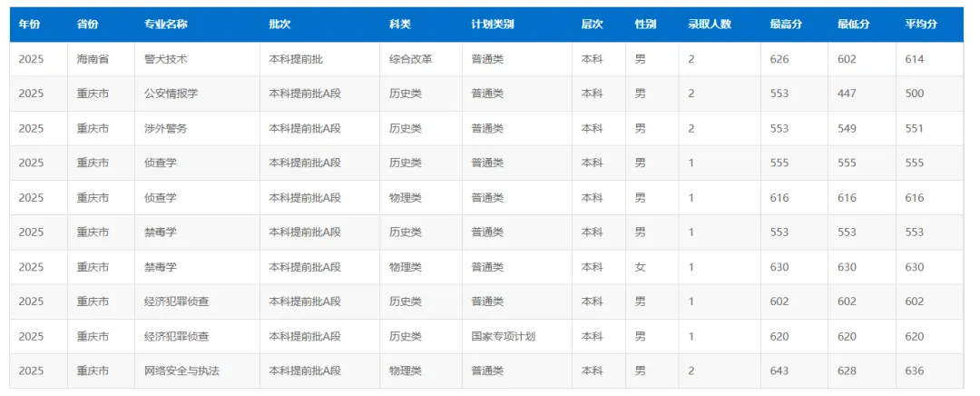The width and height of the screenshot is (980, 396).
Task: Select 最高分 555 in 侦查学 row
Action: coord(779,163)
